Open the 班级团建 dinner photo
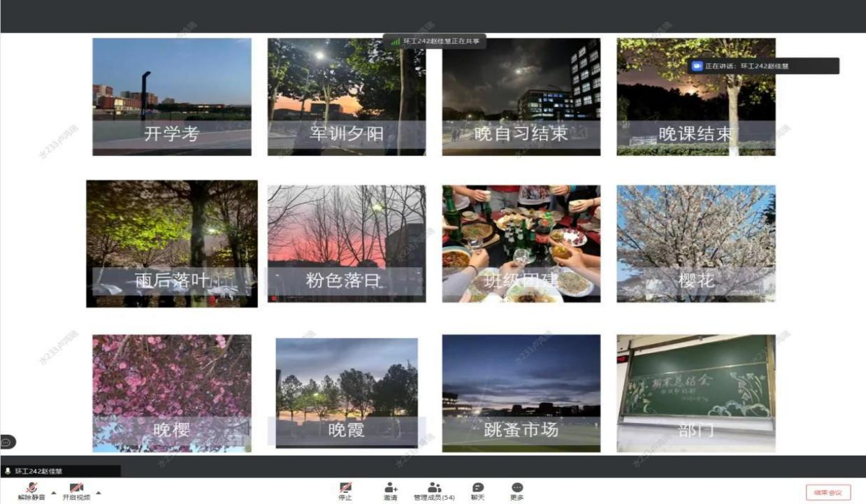866x504 pixels. (521, 243)
